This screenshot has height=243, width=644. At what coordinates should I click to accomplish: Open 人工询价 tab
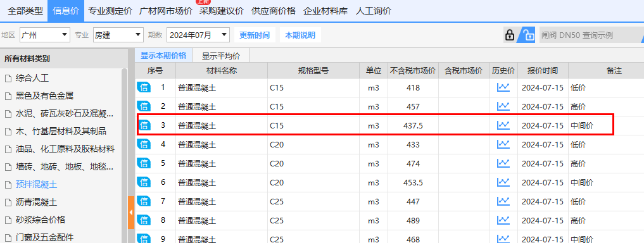[373, 11]
